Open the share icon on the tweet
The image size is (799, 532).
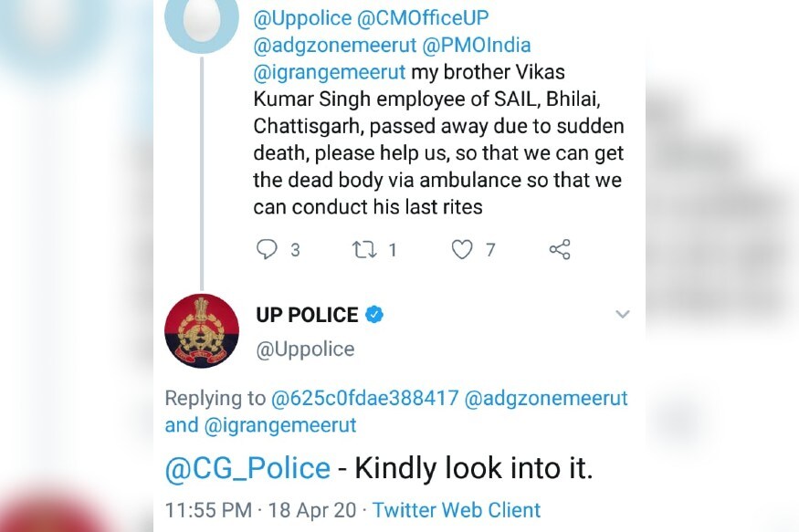click(560, 249)
